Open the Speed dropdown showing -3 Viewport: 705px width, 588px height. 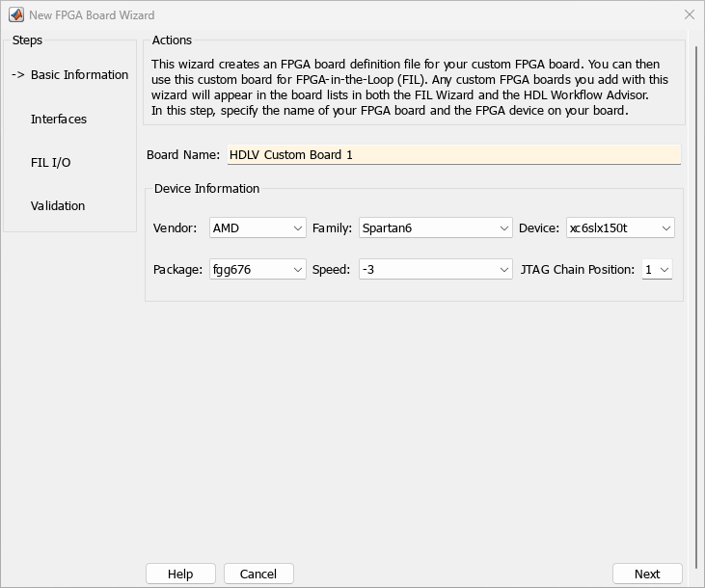point(436,270)
